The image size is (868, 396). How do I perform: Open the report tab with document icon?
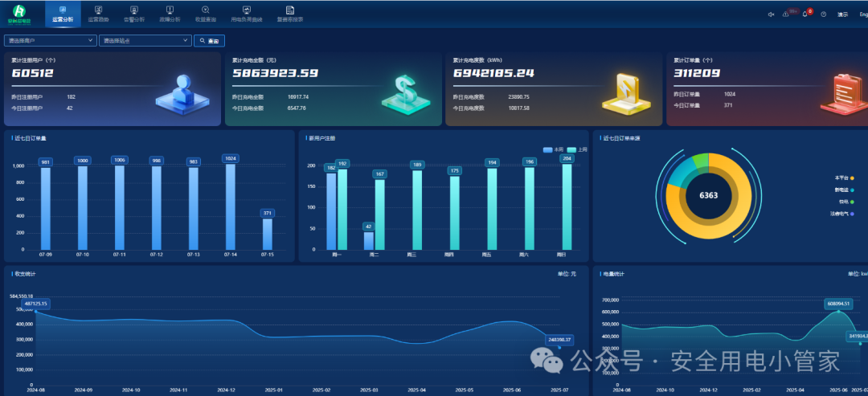(x=290, y=14)
